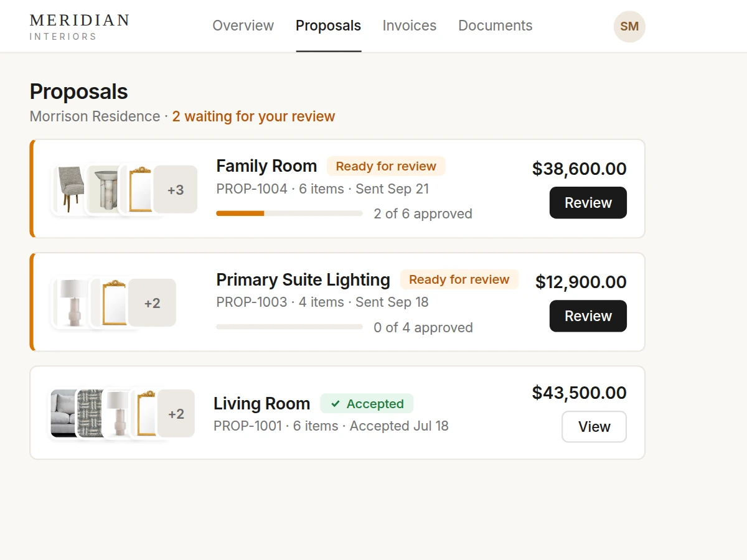Go to the Invoices tab

pyautogui.click(x=410, y=26)
